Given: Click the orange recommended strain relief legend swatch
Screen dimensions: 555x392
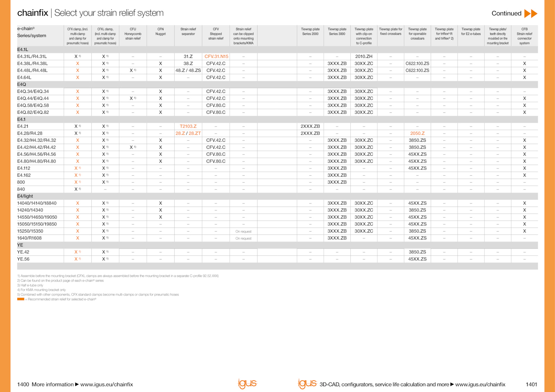Looking at the screenshot, I should pyautogui.click(x=20, y=299).
